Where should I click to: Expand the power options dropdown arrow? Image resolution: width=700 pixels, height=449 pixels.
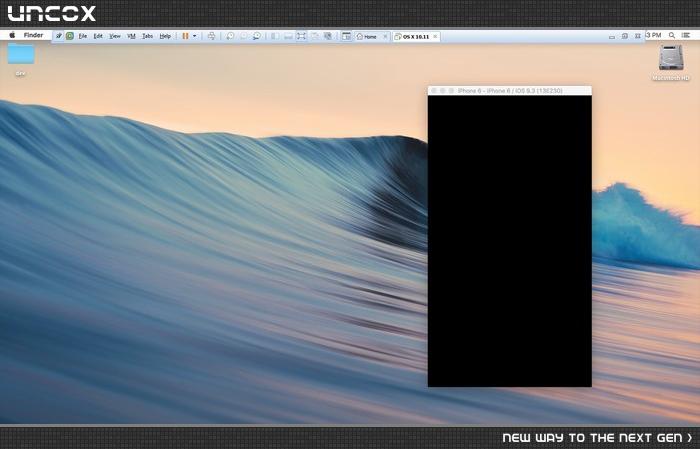(195, 36)
